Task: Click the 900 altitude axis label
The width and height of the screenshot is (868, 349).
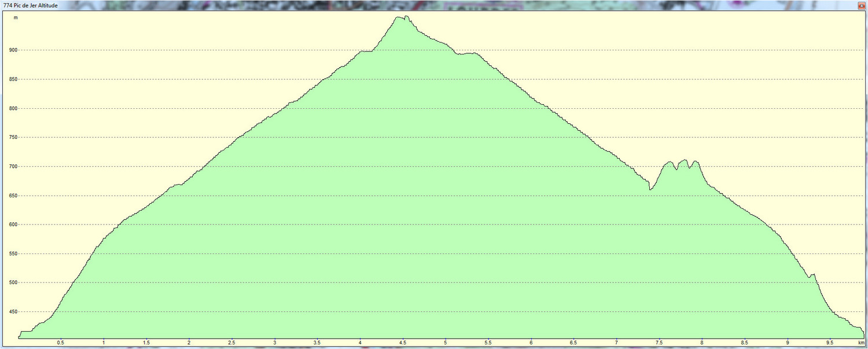Action: [x=12, y=50]
